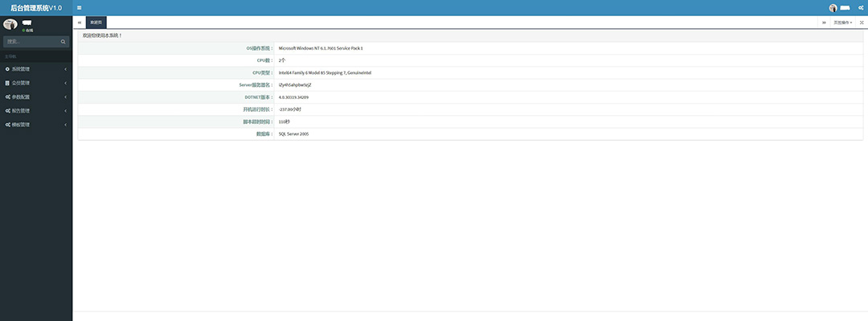Expand 报告管理 with its chevron arrow
Screen dimensions: 868x321
point(65,111)
